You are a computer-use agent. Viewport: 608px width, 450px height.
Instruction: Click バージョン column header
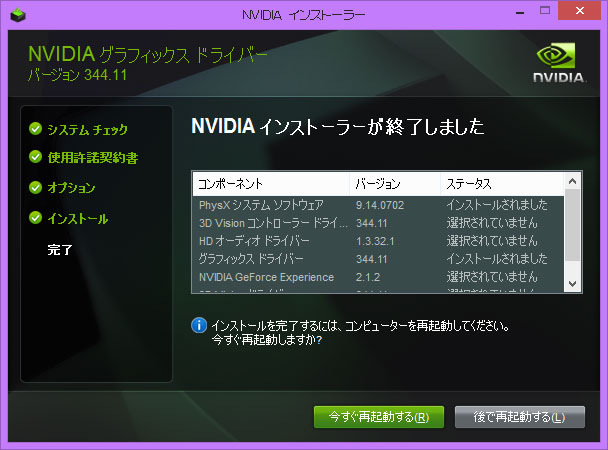395,184
